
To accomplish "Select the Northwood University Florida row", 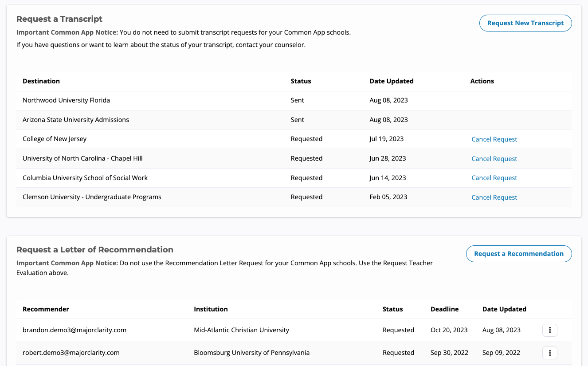I will [x=66, y=100].
